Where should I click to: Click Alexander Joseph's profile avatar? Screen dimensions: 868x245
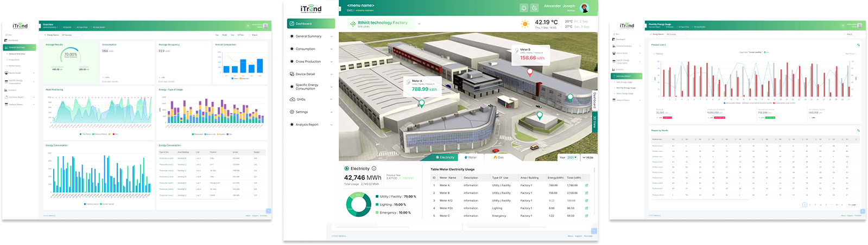click(585, 8)
